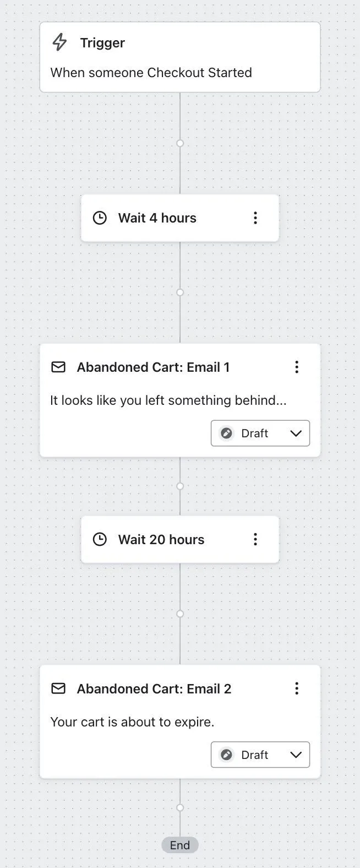
Task: Select the clock icon on Wait 4 hours
Action: [x=100, y=218]
